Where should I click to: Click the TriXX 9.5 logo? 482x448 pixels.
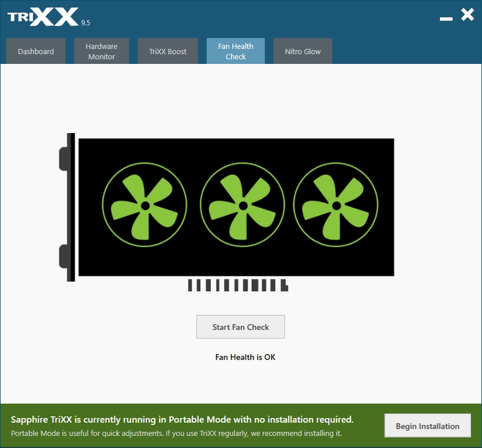49,17
